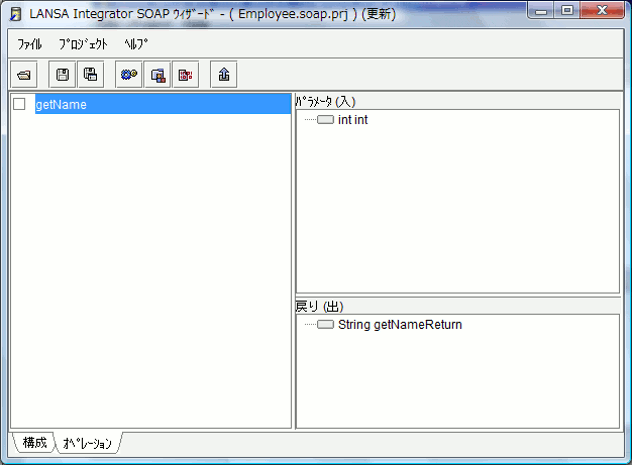Switch to the 構成 tab
The image size is (632, 465).
point(35,442)
